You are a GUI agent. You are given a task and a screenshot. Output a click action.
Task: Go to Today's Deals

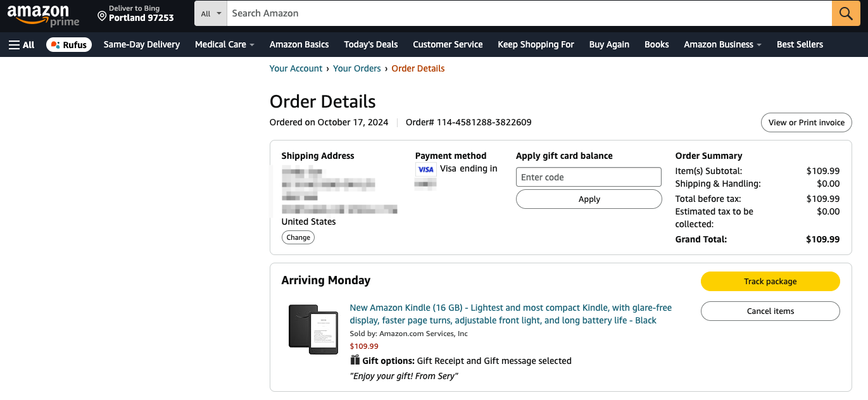tap(371, 45)
